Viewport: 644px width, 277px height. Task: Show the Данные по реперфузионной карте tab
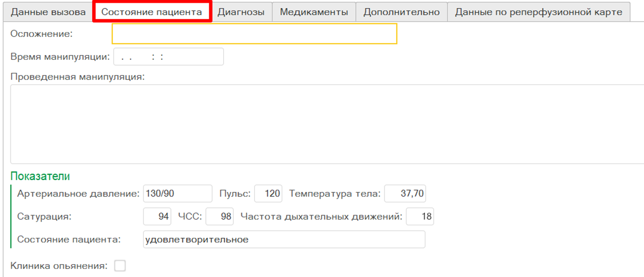pyautogui.click(x=538, y=12)
